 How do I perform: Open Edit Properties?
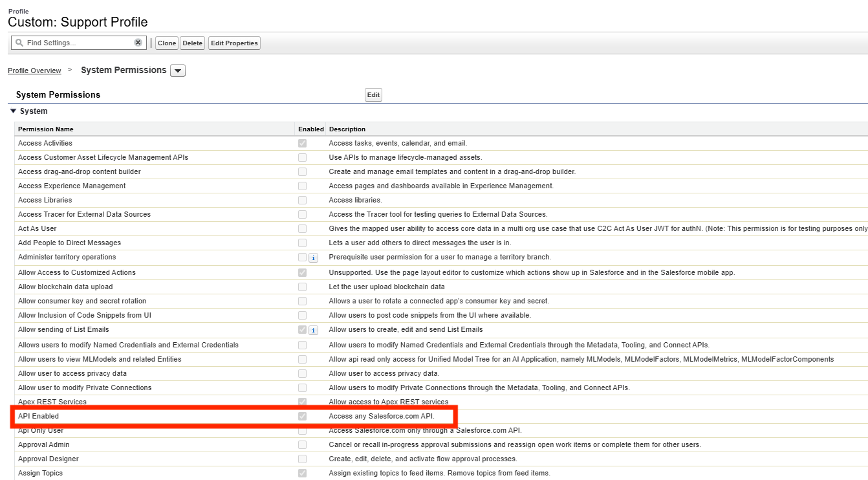[234, 43]
